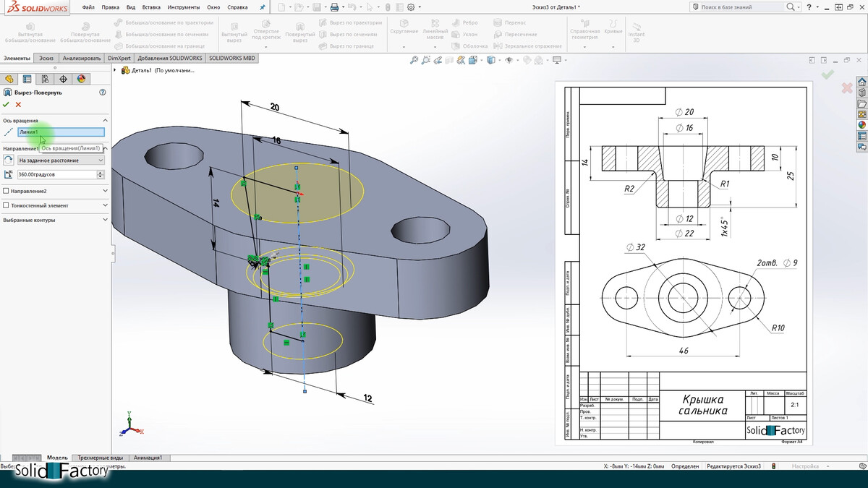Viewport: 868px width, 488px height.
Task: Expand the Выбранные контуры section
Action: 106,220
